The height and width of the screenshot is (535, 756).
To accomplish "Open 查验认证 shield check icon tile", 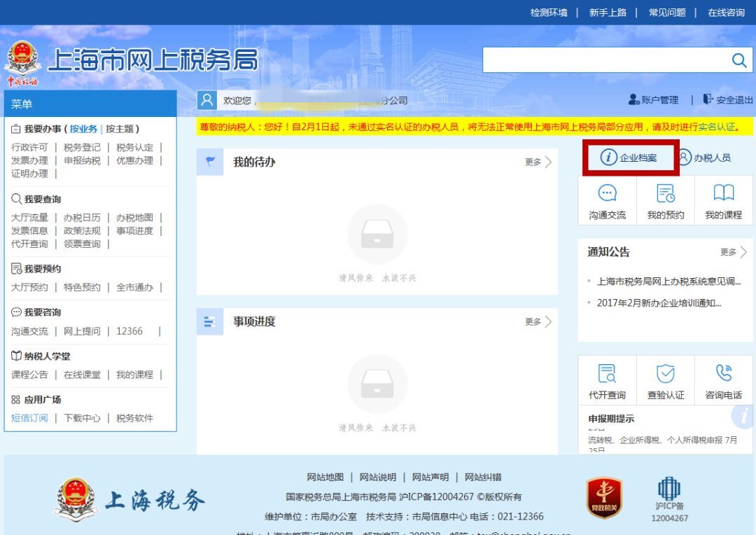I will coord(666,381).
